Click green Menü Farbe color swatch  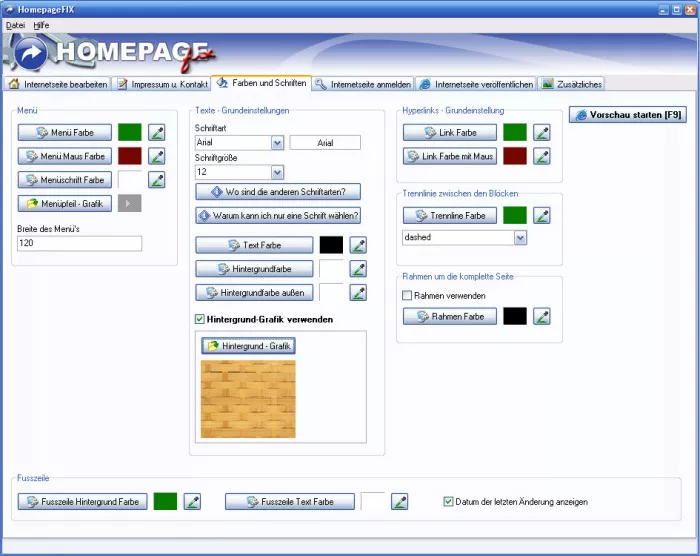pos(130,133)
